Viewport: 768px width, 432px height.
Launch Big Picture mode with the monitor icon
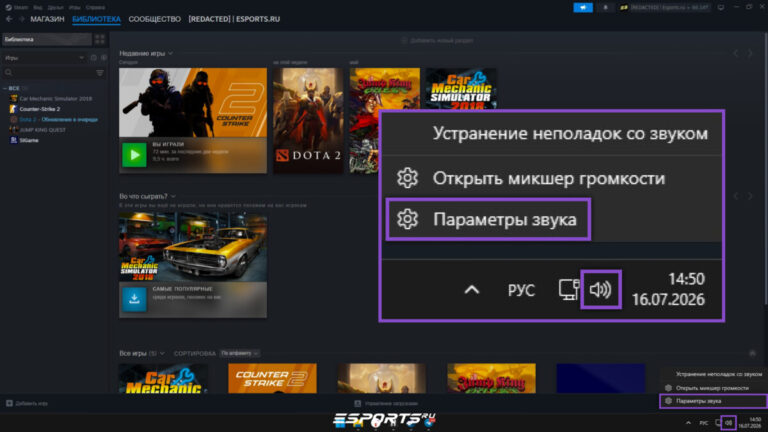pos(721,7)
